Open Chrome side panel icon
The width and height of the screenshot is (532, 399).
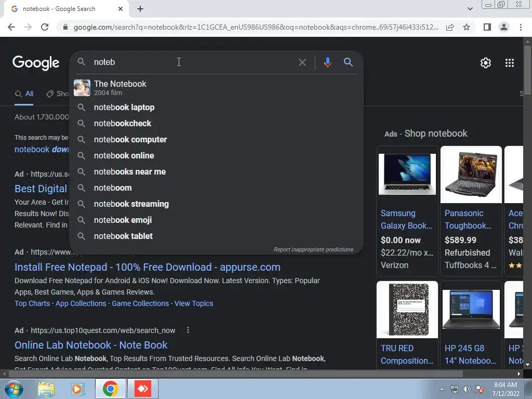click(x=487, y=27)
